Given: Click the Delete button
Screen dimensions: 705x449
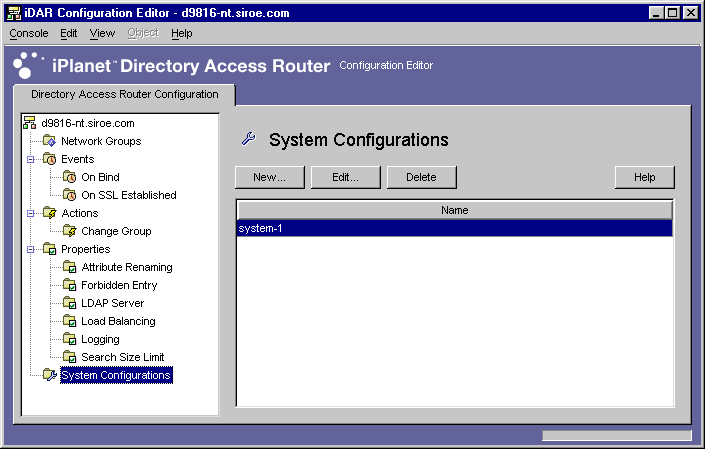Looking at the screenshot, I should (x=421, y=177).
